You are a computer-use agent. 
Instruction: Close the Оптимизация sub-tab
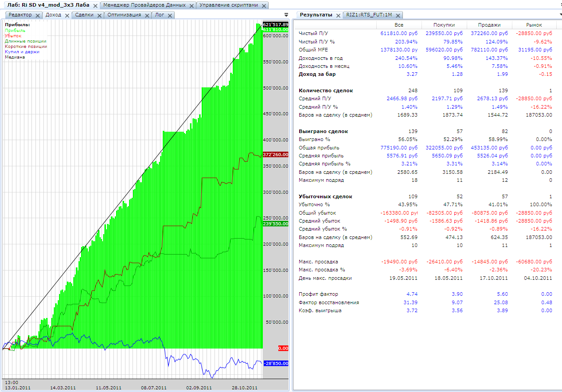[147, 15]
